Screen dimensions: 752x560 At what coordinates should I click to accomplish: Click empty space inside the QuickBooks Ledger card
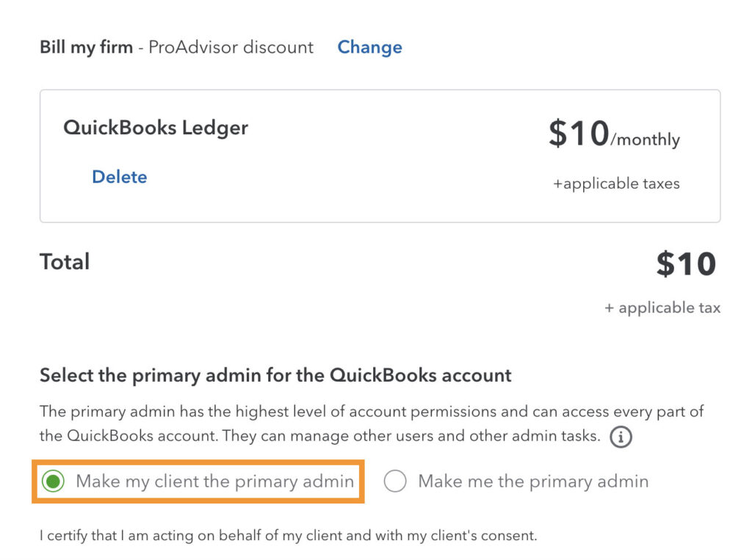[367, 183]
